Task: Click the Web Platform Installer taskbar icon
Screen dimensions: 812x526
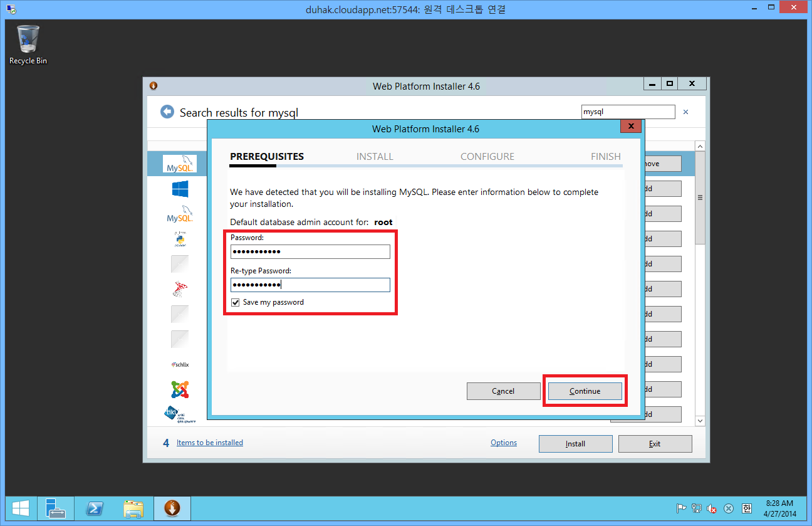Action: [x=172, y=508]
